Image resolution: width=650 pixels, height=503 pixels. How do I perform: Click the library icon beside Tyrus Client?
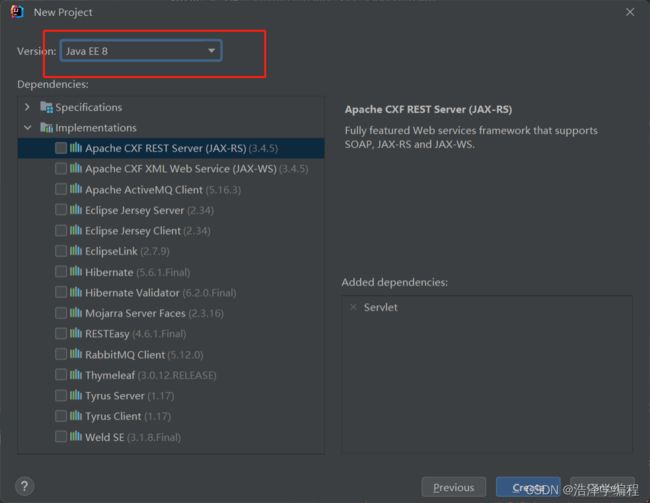pos(76,416)
